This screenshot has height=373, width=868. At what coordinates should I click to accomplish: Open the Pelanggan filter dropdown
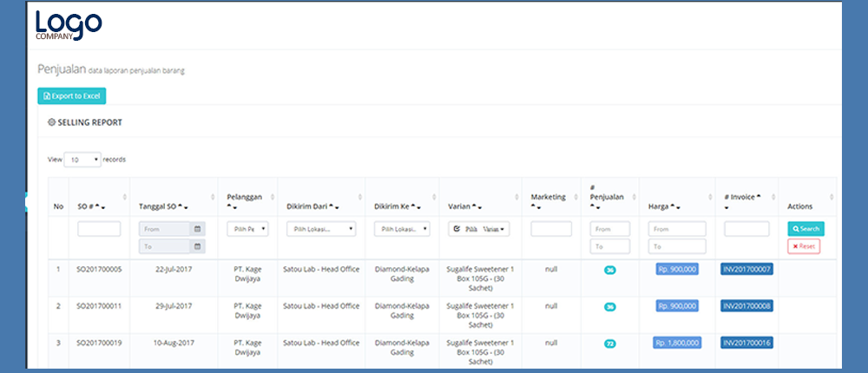(247, 229)
